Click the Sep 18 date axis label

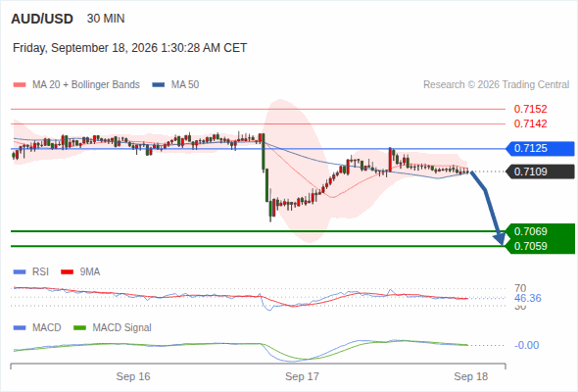coord(471,376)
